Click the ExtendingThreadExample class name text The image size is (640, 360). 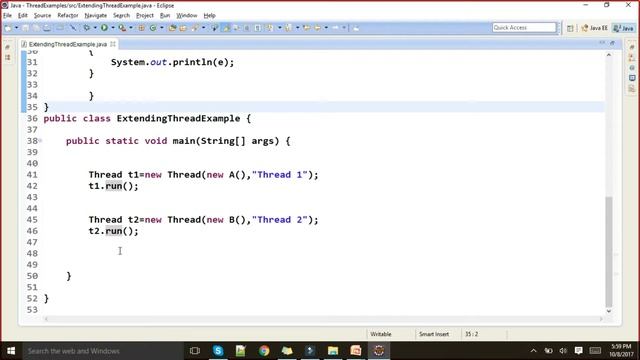[178, 118]
